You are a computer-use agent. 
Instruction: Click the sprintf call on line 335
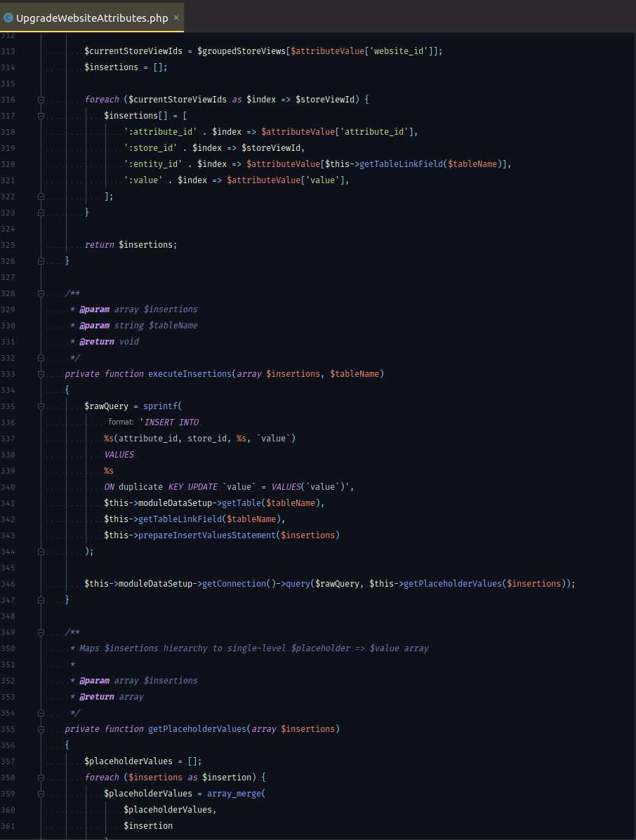[x=160, y=406]
